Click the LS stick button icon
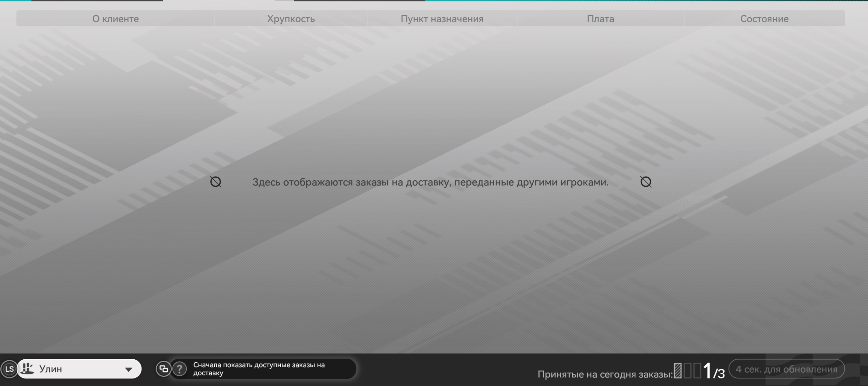This screenshot has width=868, height=386. (9, 369)
